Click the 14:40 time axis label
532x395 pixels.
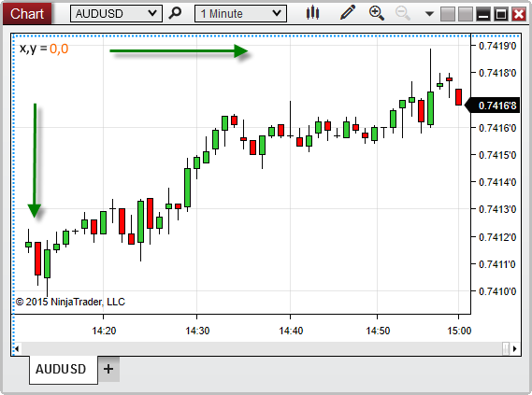pyautogui.click(x=291, y=331)
